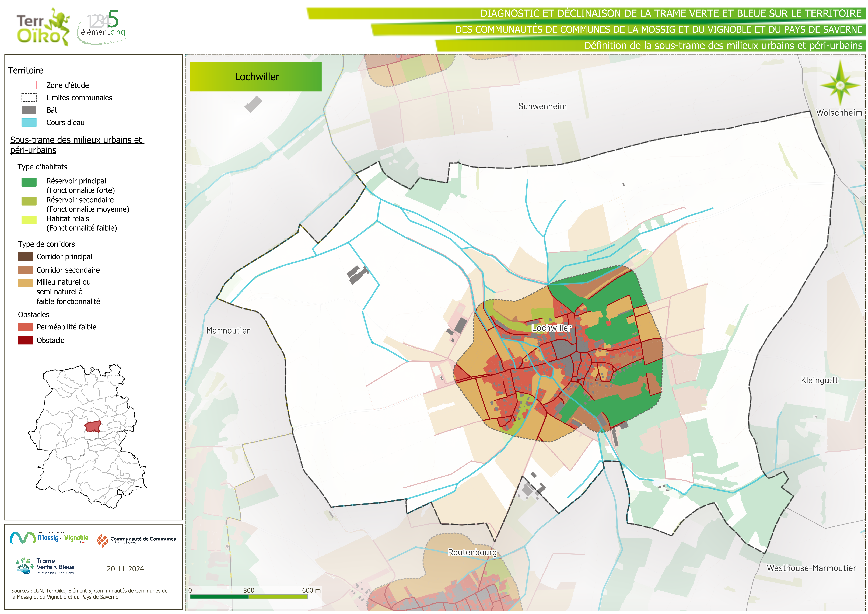The image size is (868, 614).
Task: Click the Habitat relais yellow swatch
Action: click(x=29, y=220)
